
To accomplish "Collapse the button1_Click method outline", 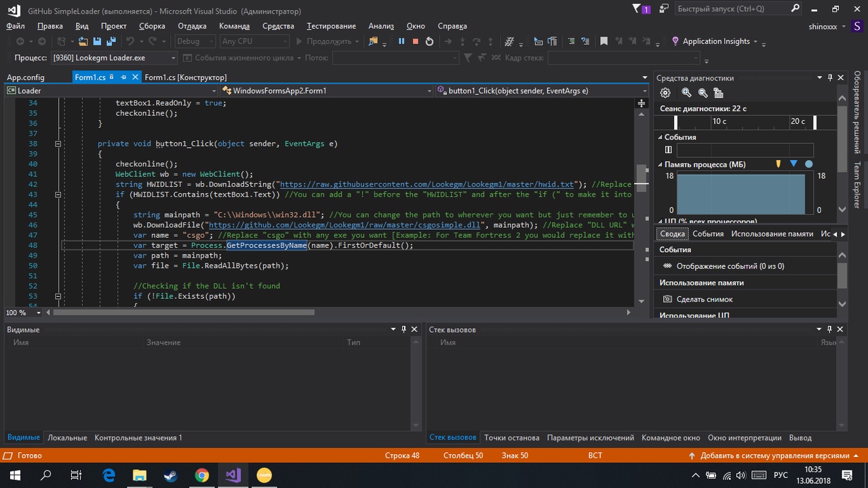I will pyautogui.click(x=58, y=144).
